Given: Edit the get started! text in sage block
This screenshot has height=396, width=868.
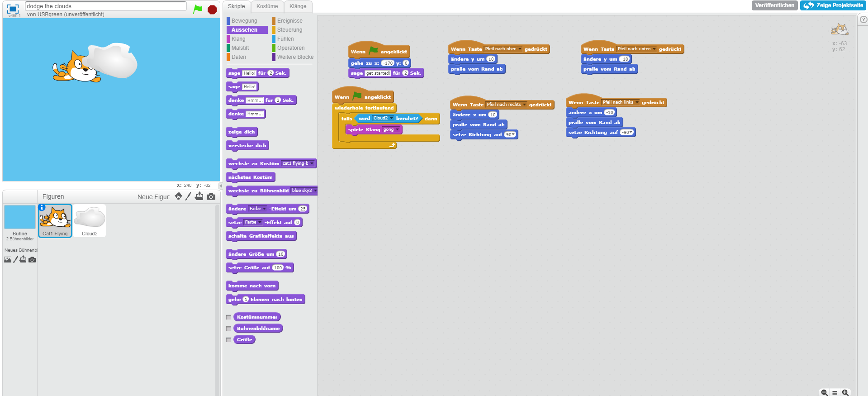Looking at the screenshot, I should point(378,73).
